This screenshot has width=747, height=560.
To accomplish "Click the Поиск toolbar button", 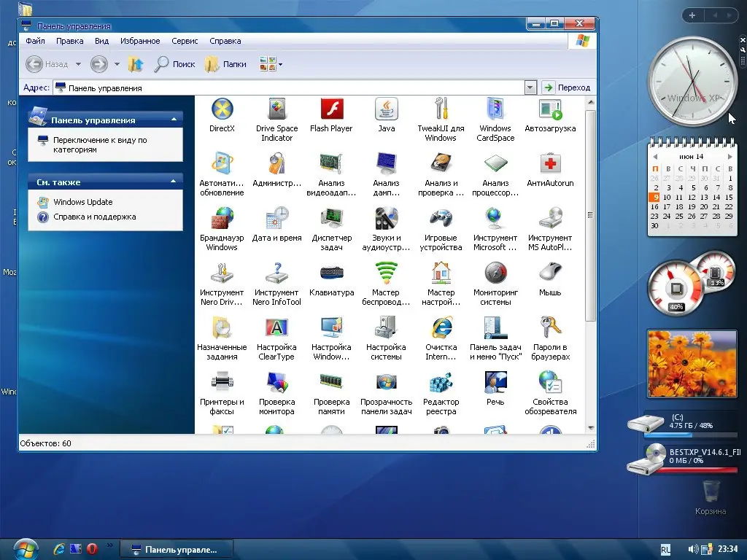I will click(x=175, y=64).
